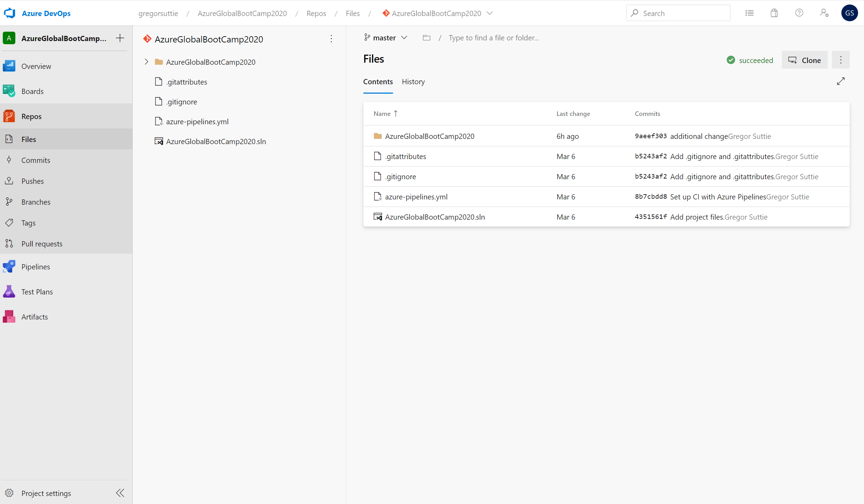Switch to the History tab

[413, 81]
